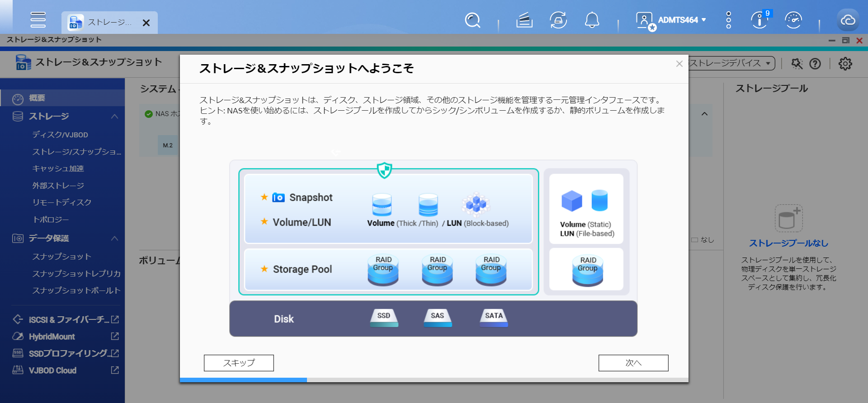The height and width of the screenshot is (403, 868).
Task: Open スナップショットボールト sidebar item
Action: click(76, 291)
